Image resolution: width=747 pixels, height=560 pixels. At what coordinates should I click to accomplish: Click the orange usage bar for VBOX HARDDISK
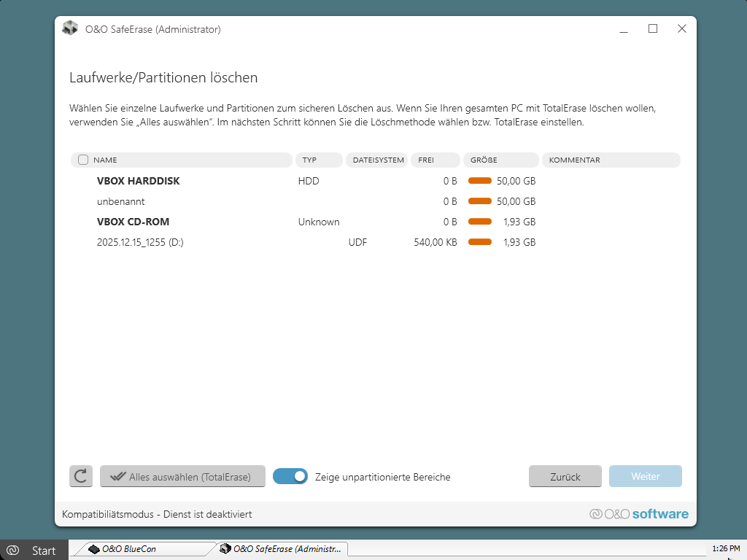479,181
